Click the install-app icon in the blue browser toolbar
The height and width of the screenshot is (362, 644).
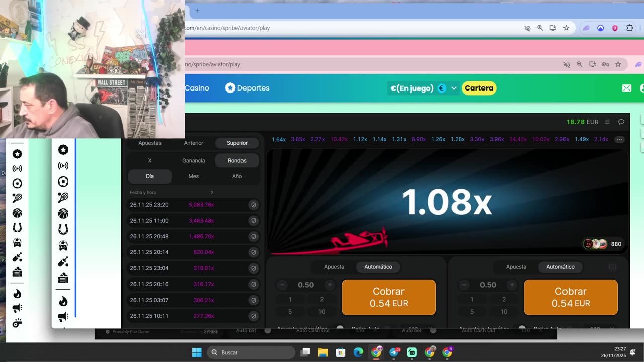click(x=553, y=28)
